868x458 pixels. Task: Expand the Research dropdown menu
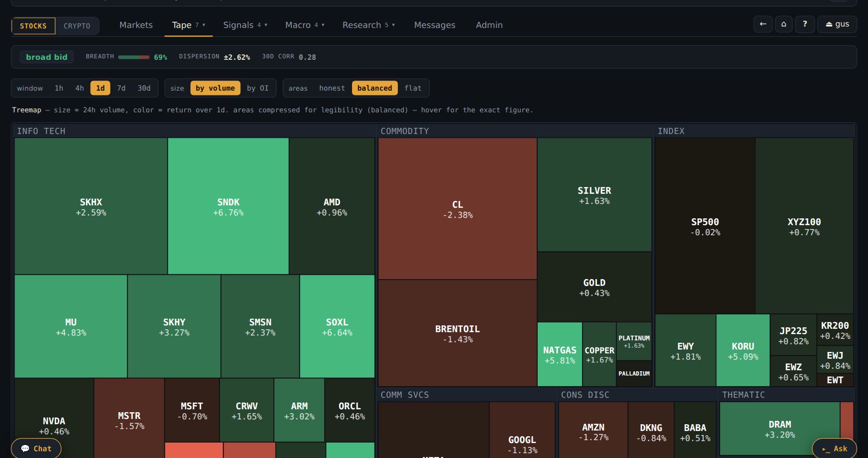(x=368, y=25)
